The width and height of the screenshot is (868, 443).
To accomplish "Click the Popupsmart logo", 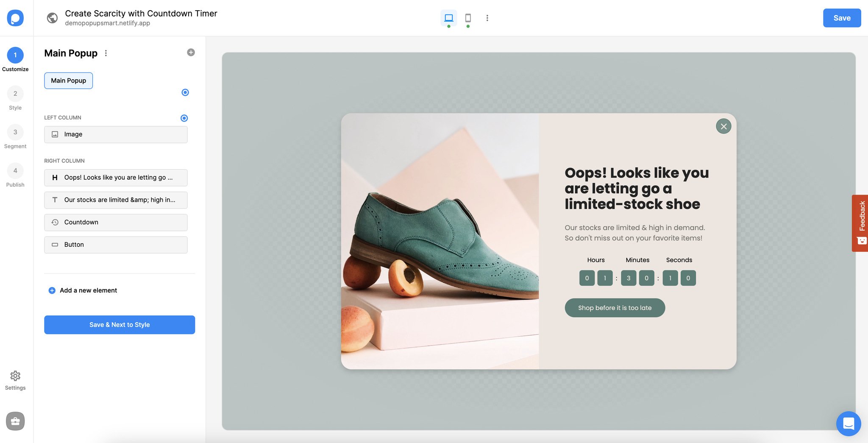I will point(15,18).
